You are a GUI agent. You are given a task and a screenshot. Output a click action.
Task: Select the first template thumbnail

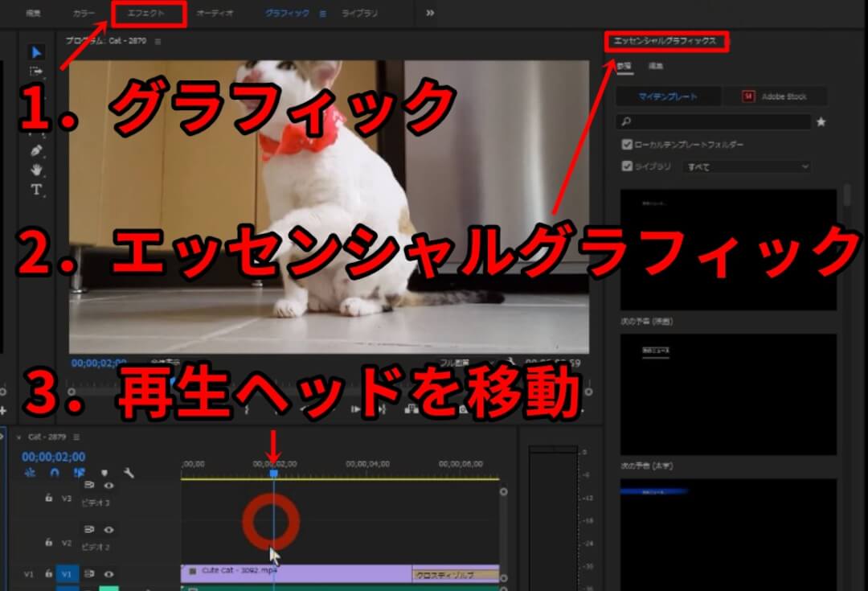tap(728, 250)
